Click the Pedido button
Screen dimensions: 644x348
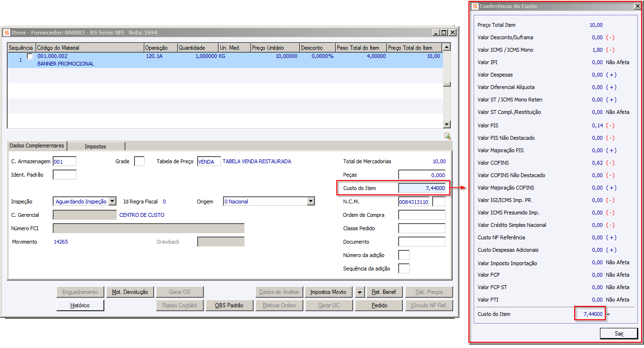pyautogui.click(x=378, y=305)
